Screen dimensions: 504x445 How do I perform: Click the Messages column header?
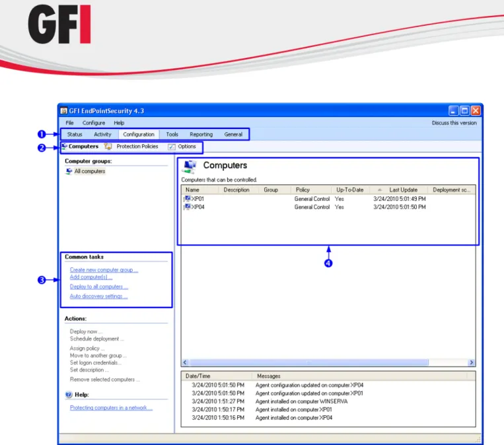pos(359,376)
